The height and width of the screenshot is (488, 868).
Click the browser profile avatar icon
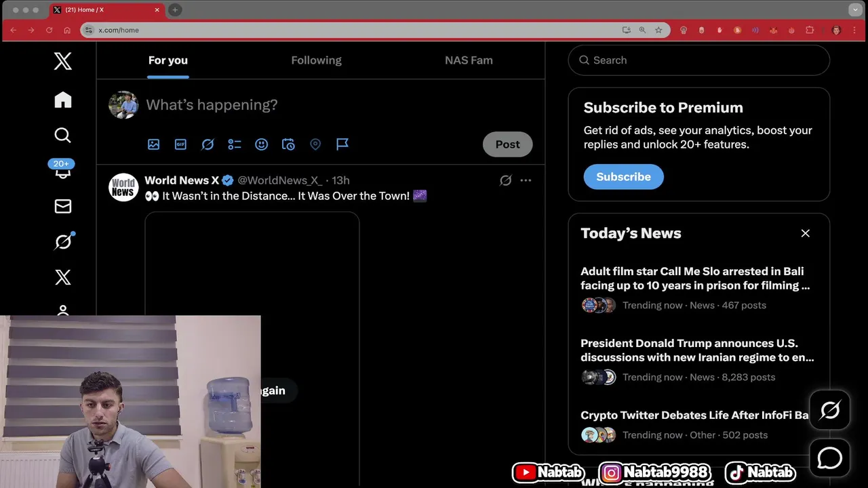[x=836, y=30]
